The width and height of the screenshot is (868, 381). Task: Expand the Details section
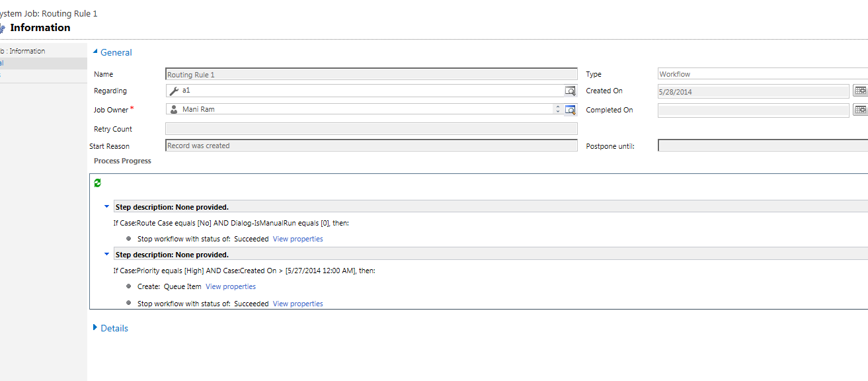[96, 327]
